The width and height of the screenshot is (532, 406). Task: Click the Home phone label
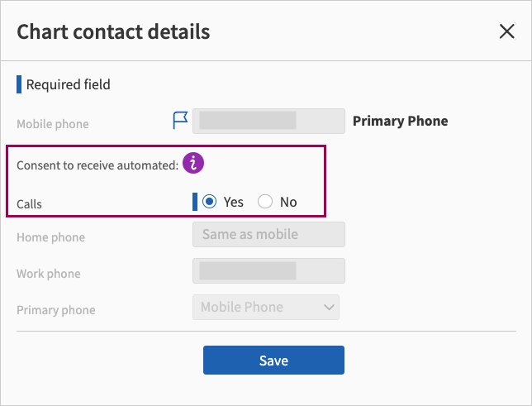(x=50, y=237)
